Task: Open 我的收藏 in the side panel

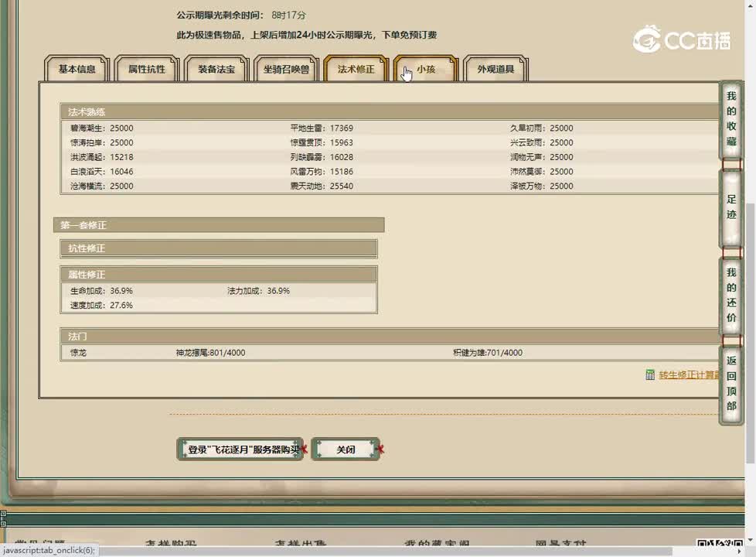Action: [x=731, y=118]
